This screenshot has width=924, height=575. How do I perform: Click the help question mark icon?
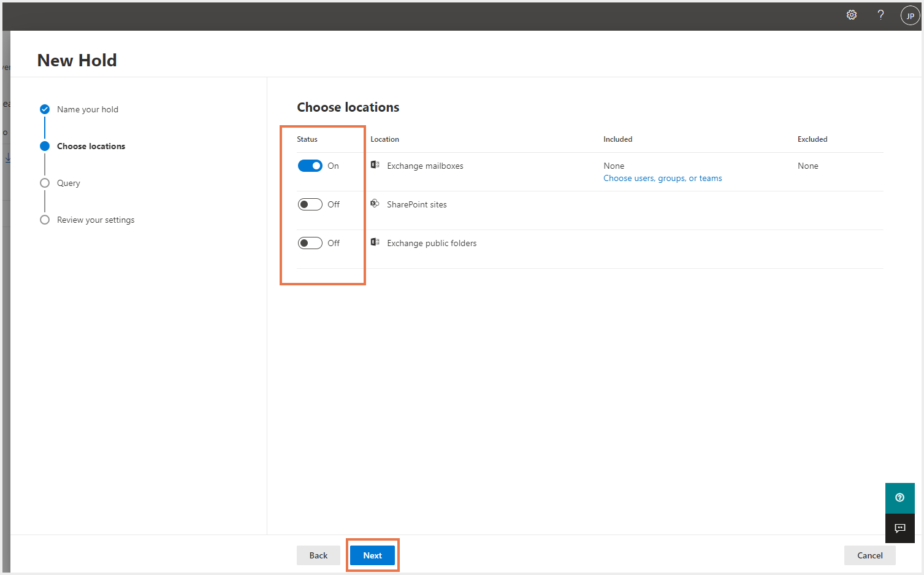[x=880, y=15]
